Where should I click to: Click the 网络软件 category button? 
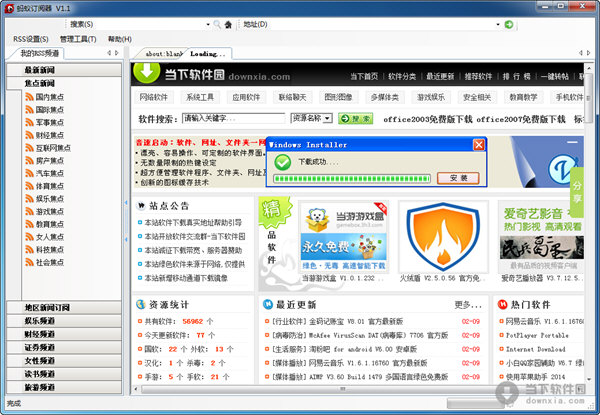tap(153, 97)
